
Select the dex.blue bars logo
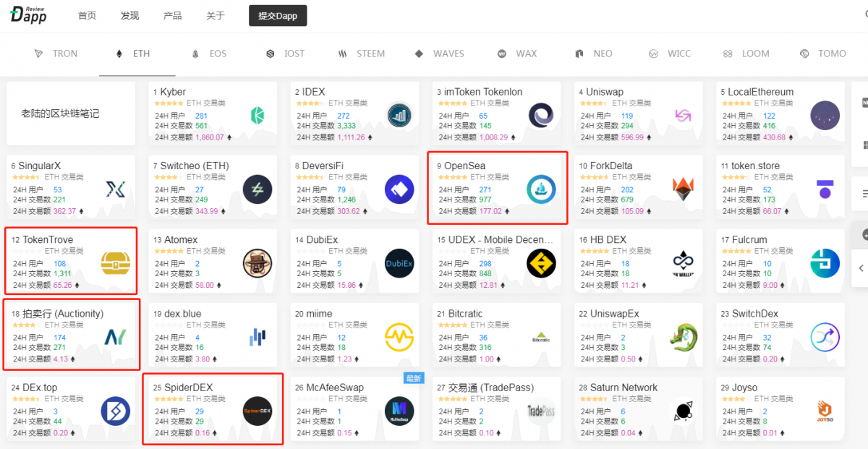click(258, 338)
